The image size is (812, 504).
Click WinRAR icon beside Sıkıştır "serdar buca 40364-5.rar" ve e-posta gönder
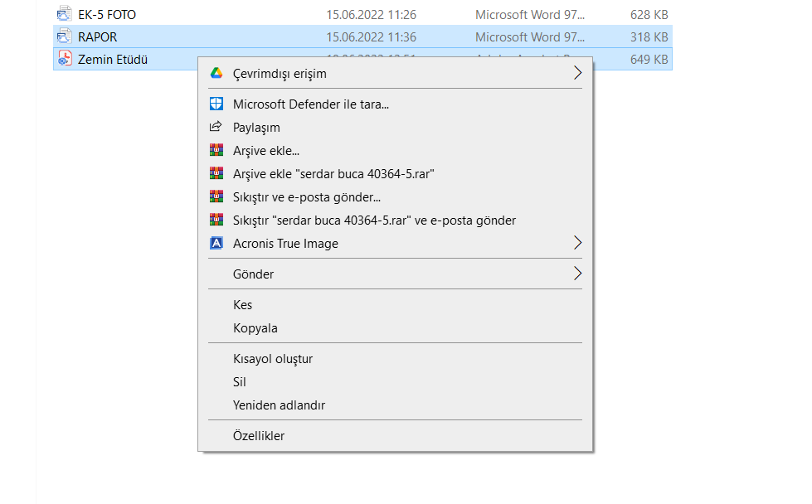click(216, 220)
